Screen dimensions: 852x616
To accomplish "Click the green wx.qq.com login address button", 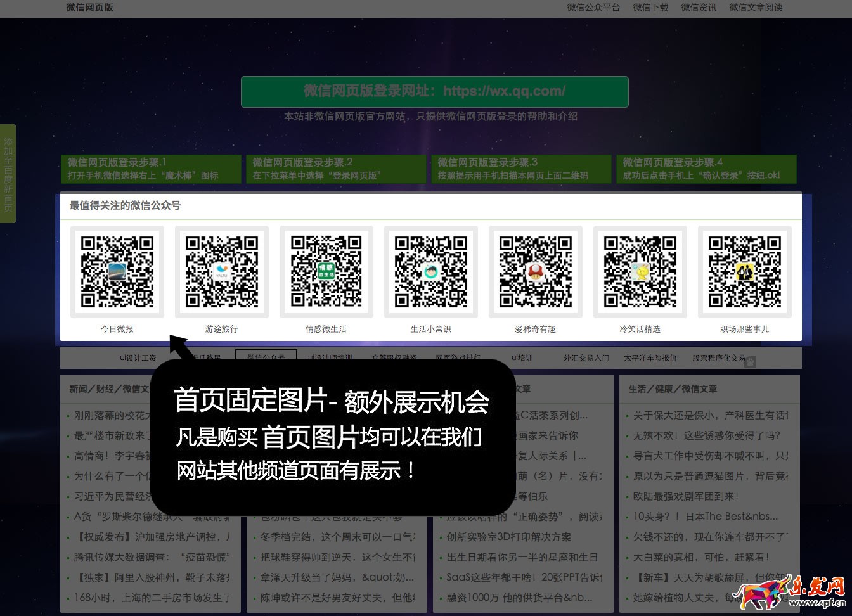I will click(x=434, y=91).
